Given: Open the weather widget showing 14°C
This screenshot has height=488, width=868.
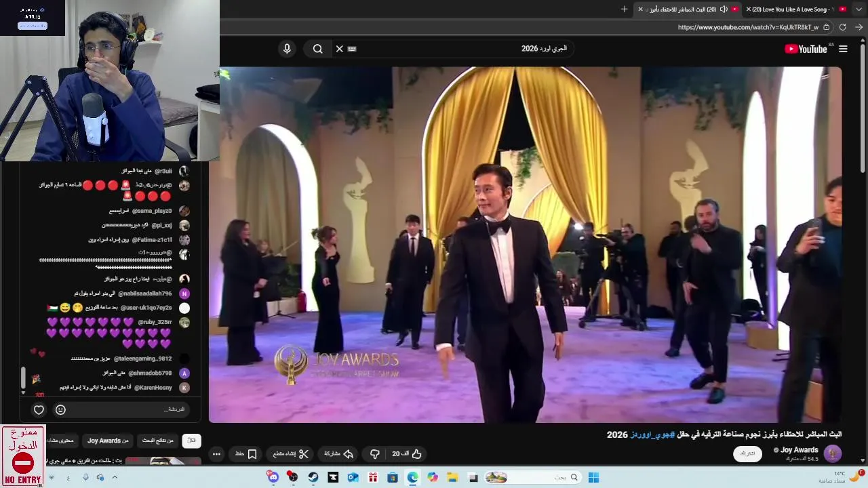Looking at the screenshot, I should 841,477.
